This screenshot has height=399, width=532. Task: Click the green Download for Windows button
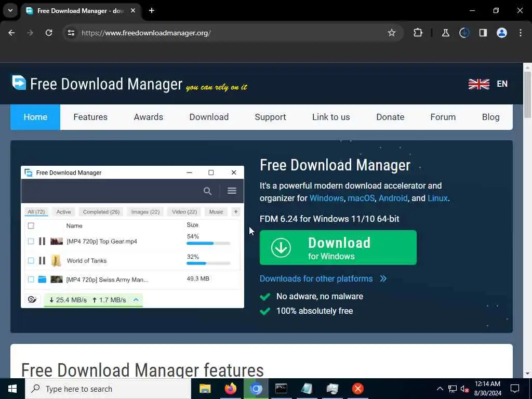(338, 247)
